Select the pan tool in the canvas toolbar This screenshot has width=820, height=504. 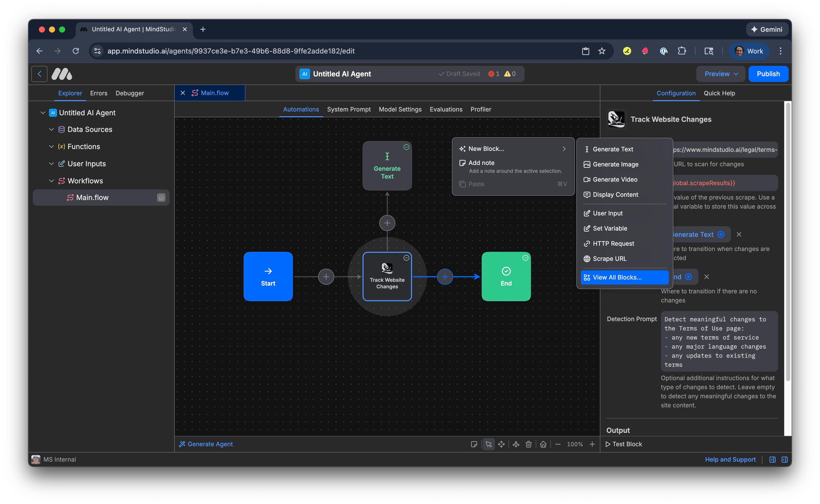coord(501,444)
